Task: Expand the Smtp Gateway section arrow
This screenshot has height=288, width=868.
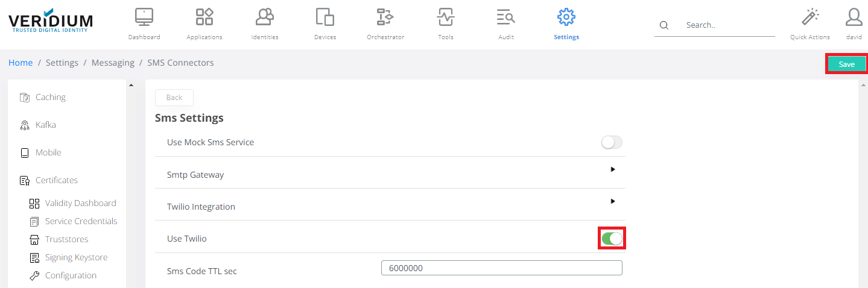Action: 613,169
